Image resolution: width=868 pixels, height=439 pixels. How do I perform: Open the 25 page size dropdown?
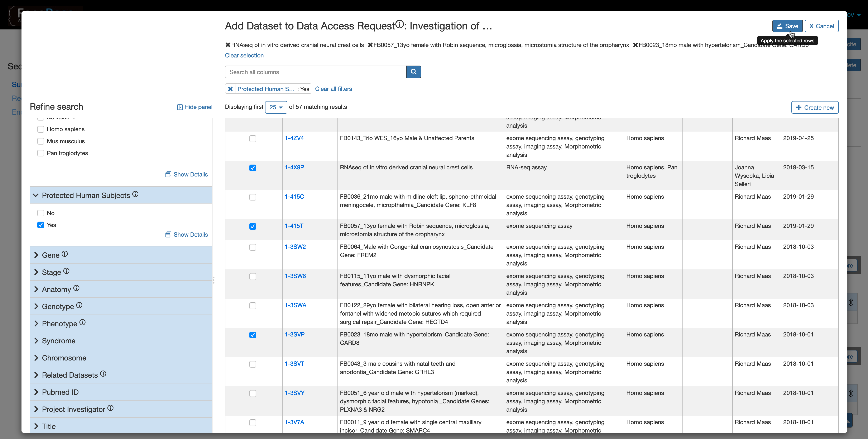(276, 107)
